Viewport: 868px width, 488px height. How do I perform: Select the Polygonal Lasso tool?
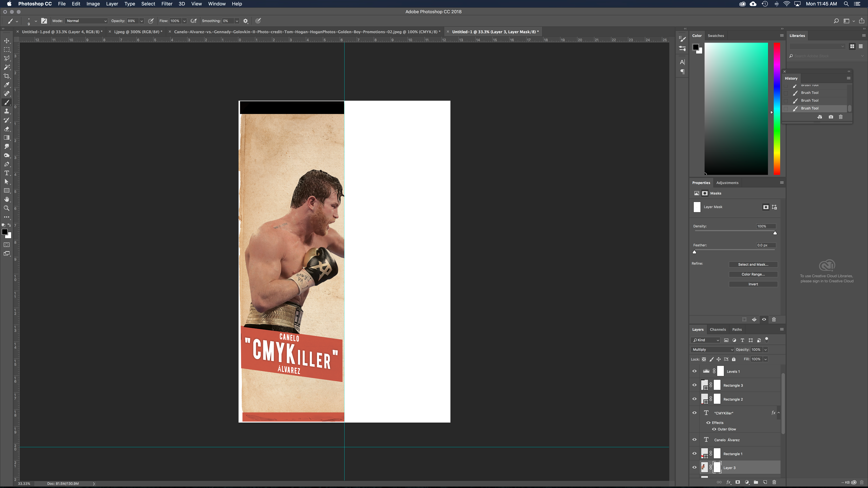point(7,58)
